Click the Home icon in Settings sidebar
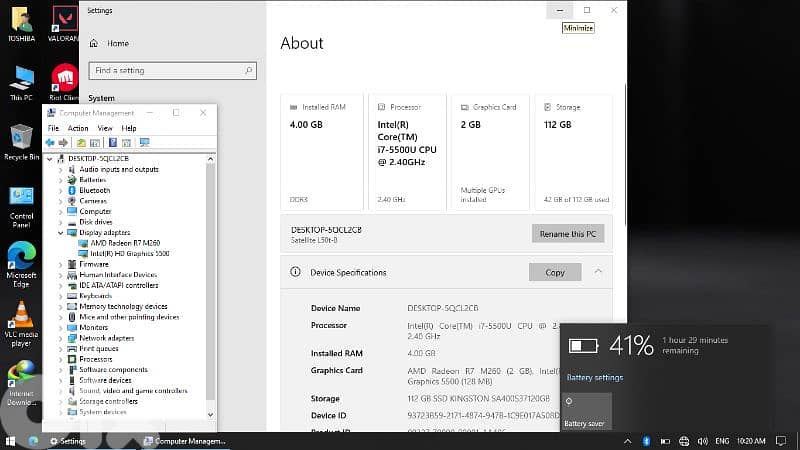The height and width of the screenshot is (450, 800). 95,43
